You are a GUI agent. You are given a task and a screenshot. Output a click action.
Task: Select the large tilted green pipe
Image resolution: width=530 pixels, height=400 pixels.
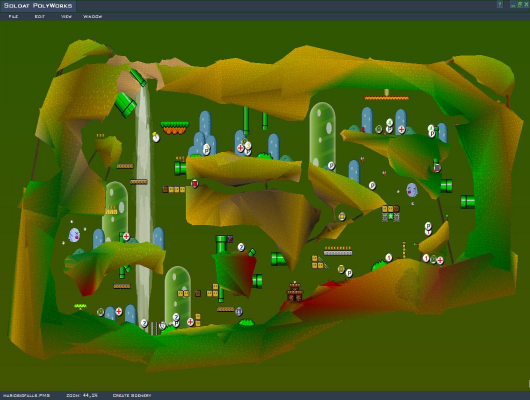click(125, 104)
